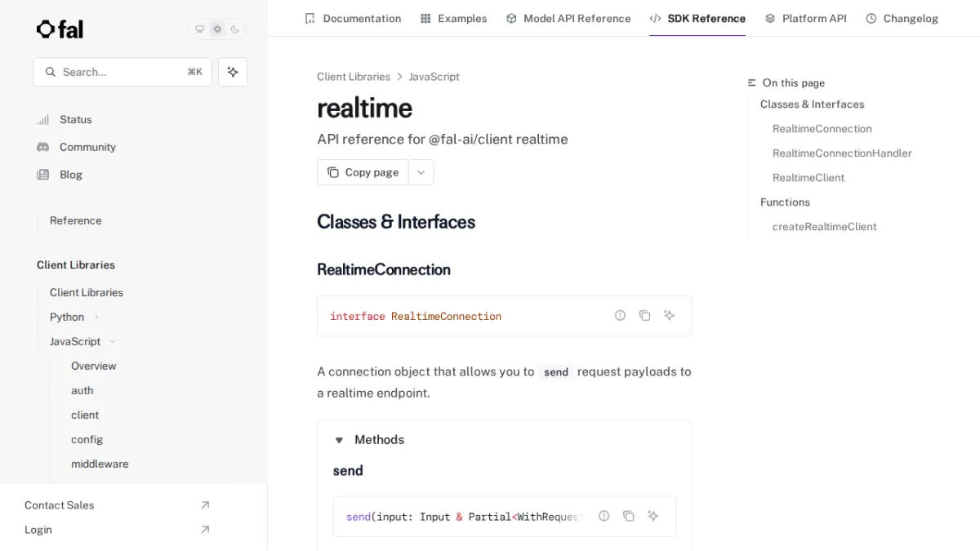Screen dimensions: 980x551
Task: Click the realtime page title
Action: [x=364, y=108]
